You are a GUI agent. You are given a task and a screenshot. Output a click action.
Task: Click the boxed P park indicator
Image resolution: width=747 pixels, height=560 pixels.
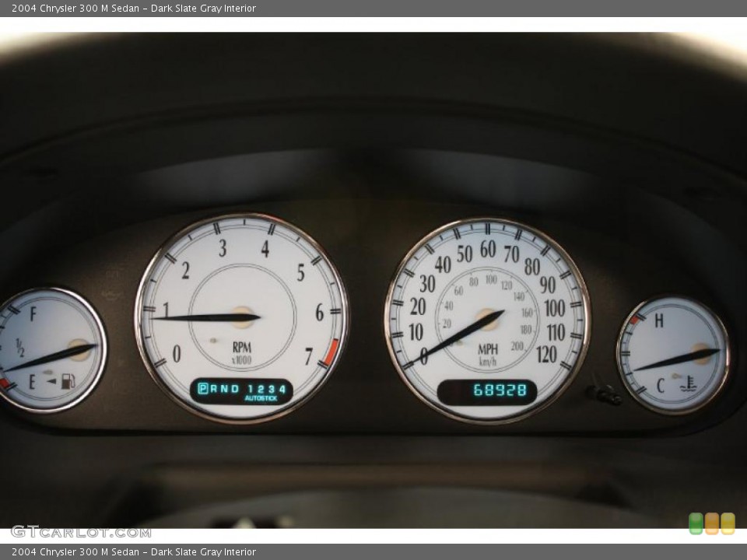pos(203,388)
